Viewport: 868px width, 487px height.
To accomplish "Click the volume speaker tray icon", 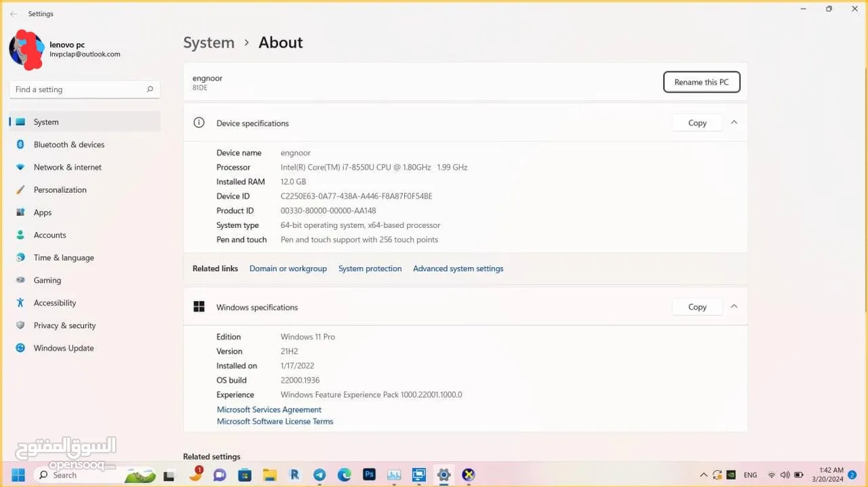I will click(785, 475).
